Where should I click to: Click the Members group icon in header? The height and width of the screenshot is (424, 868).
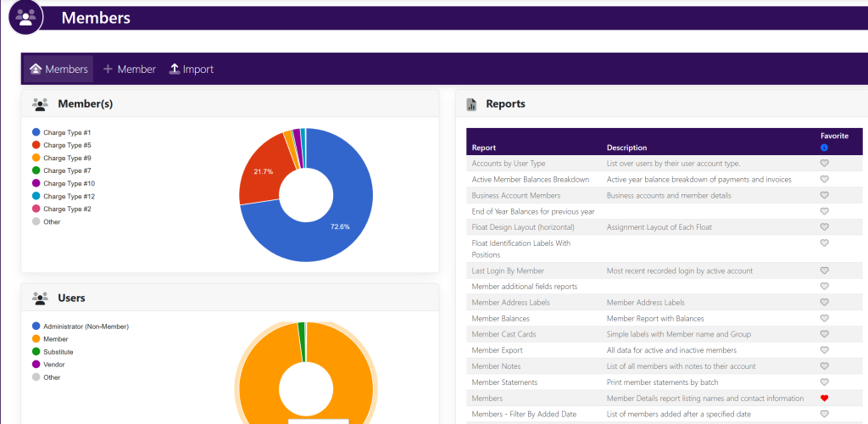point(25,17)
